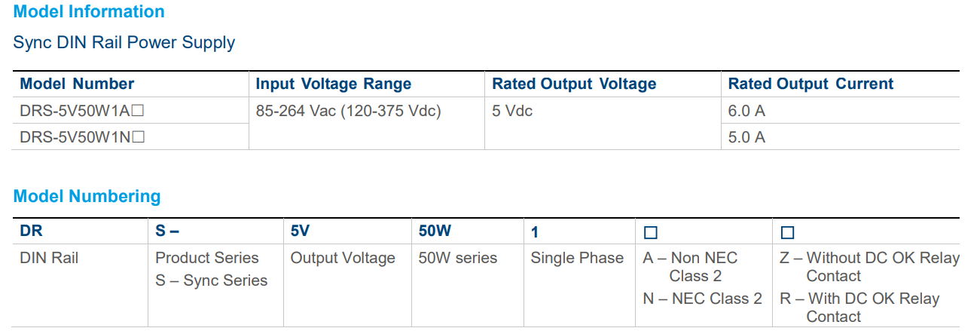Click the Model Information heading
This screenshot has height=331, width=980.
89,12
